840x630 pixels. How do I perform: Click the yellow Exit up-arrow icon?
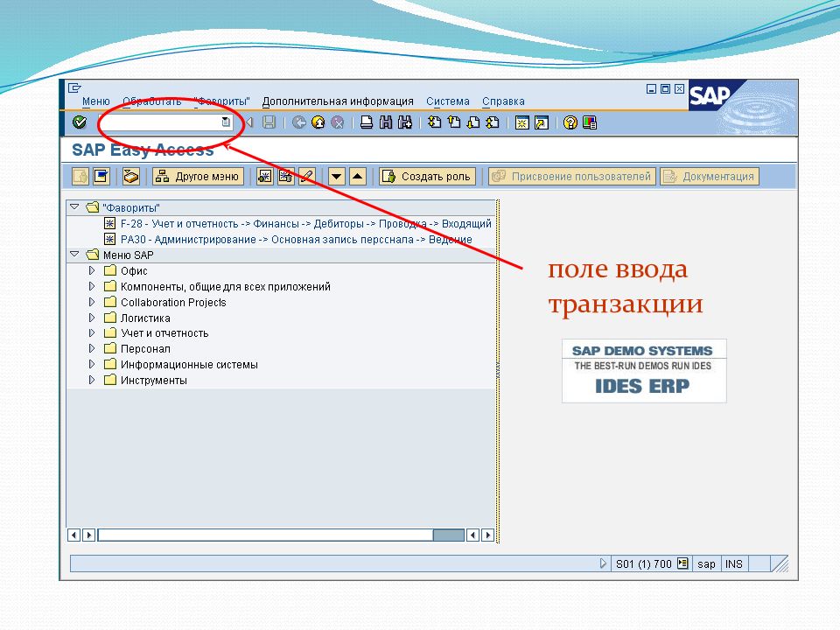tap(318, 122)
